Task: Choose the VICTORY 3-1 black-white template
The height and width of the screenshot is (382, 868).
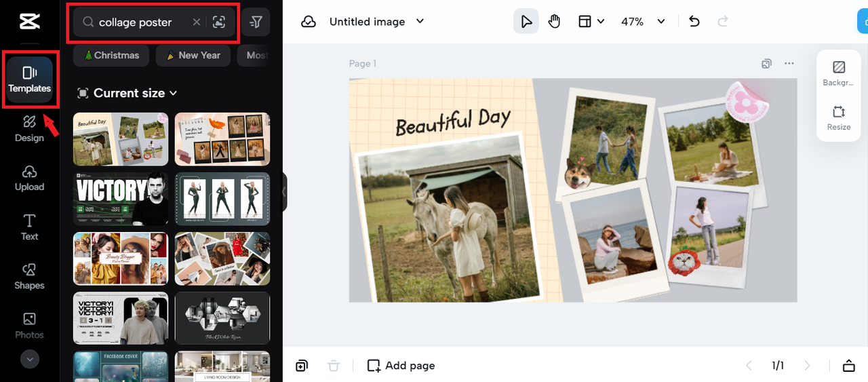Action: (121, 318)
